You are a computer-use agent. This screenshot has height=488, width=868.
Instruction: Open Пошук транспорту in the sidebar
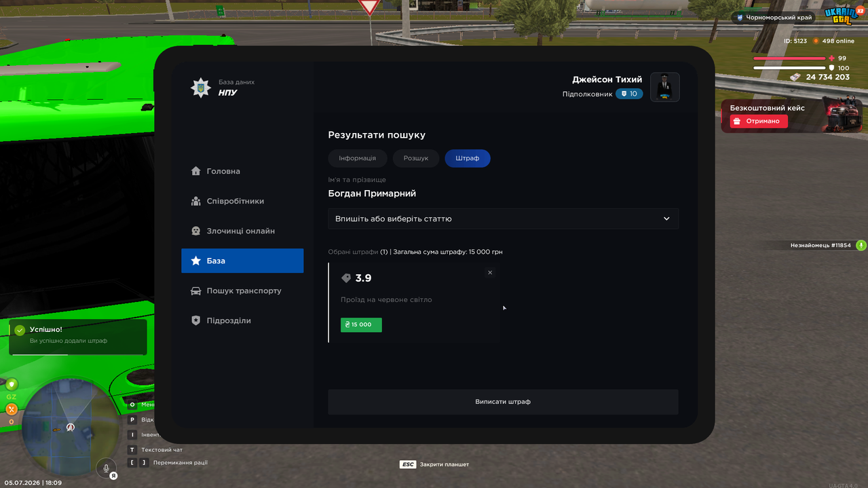click(242, 290)
